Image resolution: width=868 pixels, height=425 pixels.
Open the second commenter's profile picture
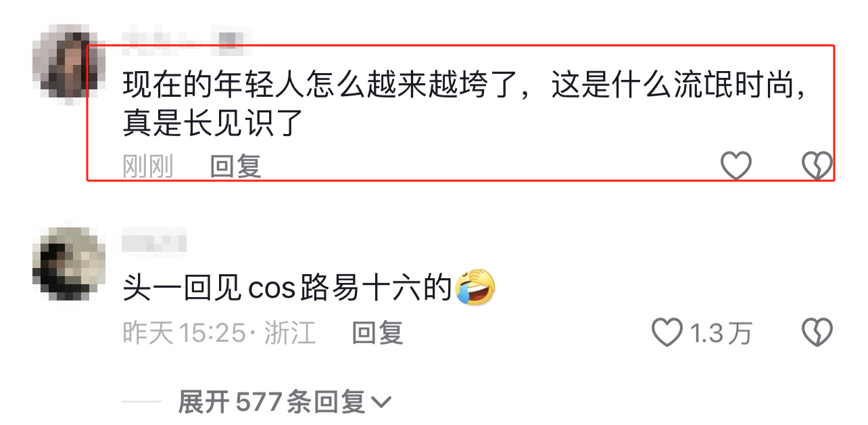(70, 264)
